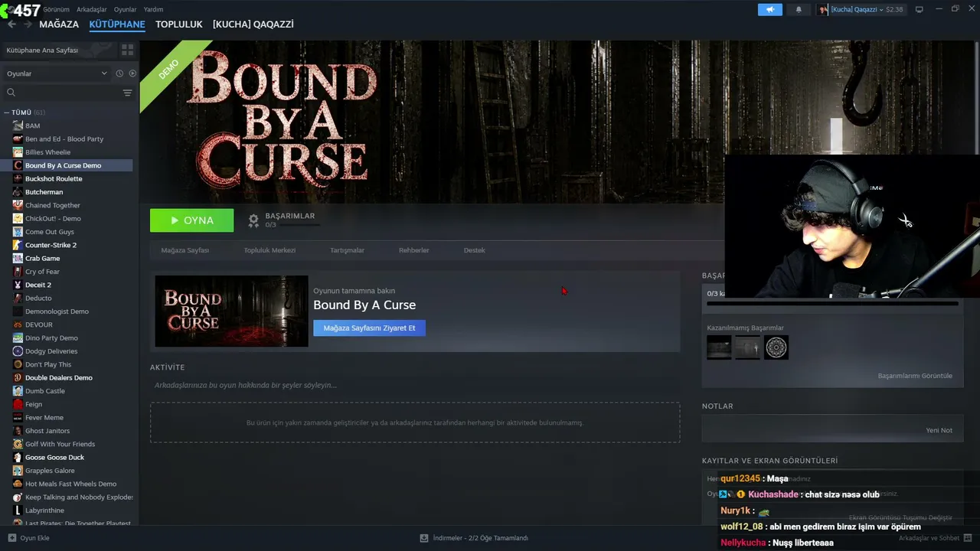The width and height of the screenshot is (980, 551).
Task: Click the Deceit 2 game icon
Action: pos(18,285)
